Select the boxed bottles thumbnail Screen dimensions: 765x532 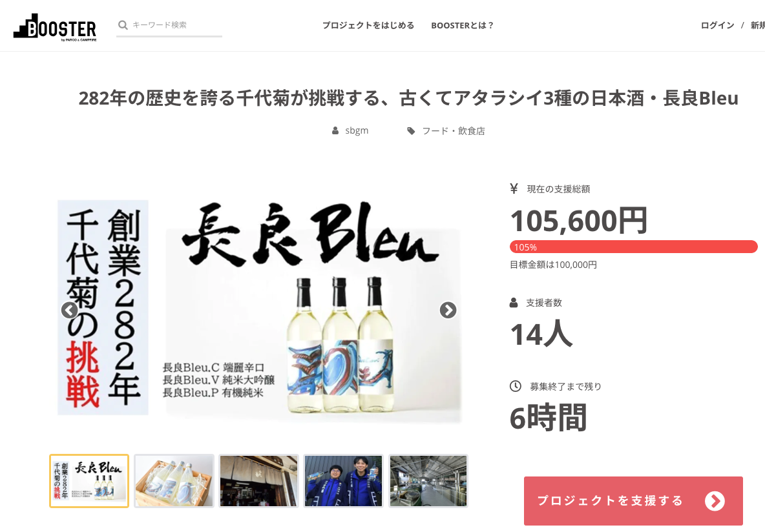pos(174,481)
